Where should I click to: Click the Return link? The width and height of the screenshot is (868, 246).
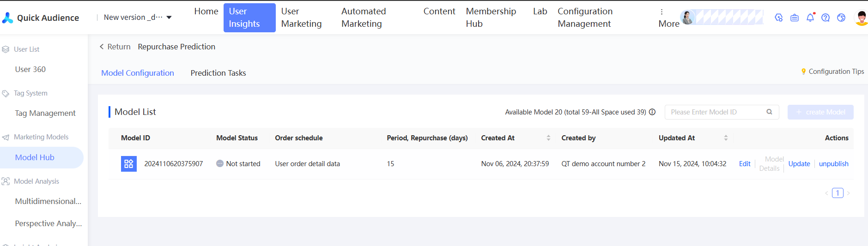[x=119, y=47]
